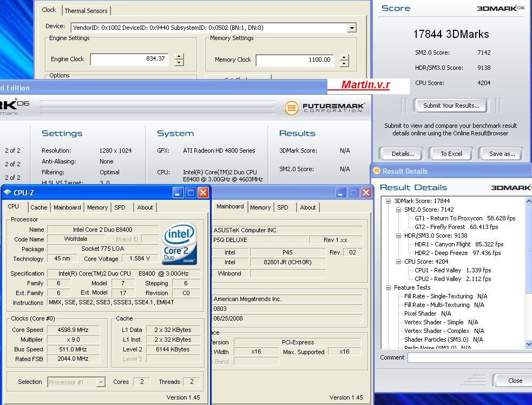Open the Cache tab in CPU-Z
The height and width of the screenshot is (405, 532).
pos(38,207)
